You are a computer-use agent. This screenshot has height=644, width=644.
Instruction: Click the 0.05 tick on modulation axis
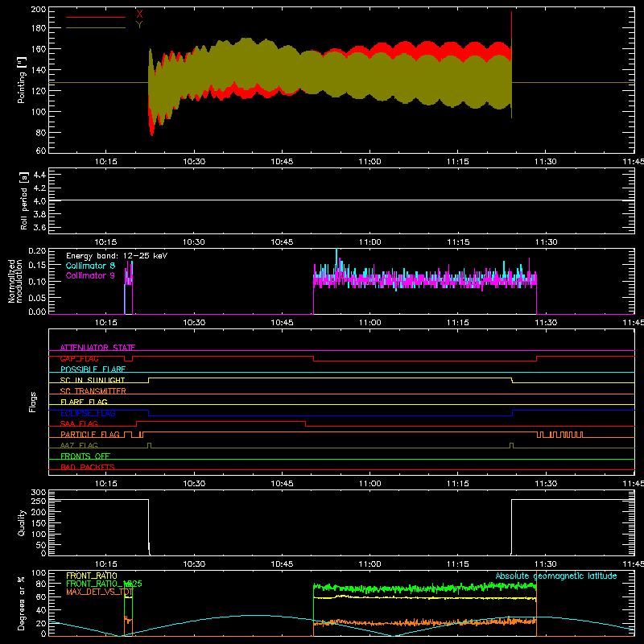pos(38,298)
